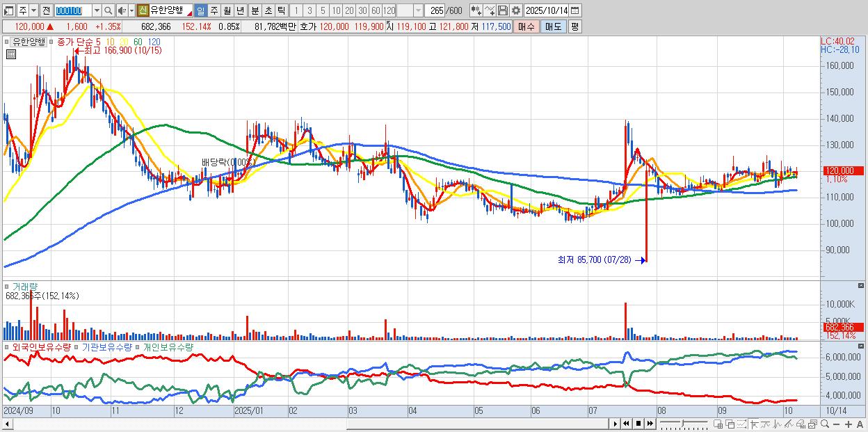The height and width of the screenshot is (432, 868).
Task: Click the 매수 buy button
Action: pos(527,26)
